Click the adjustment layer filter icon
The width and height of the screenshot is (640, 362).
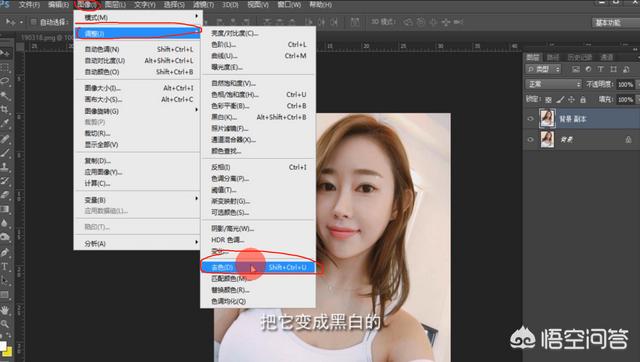(x=588, y=69)
